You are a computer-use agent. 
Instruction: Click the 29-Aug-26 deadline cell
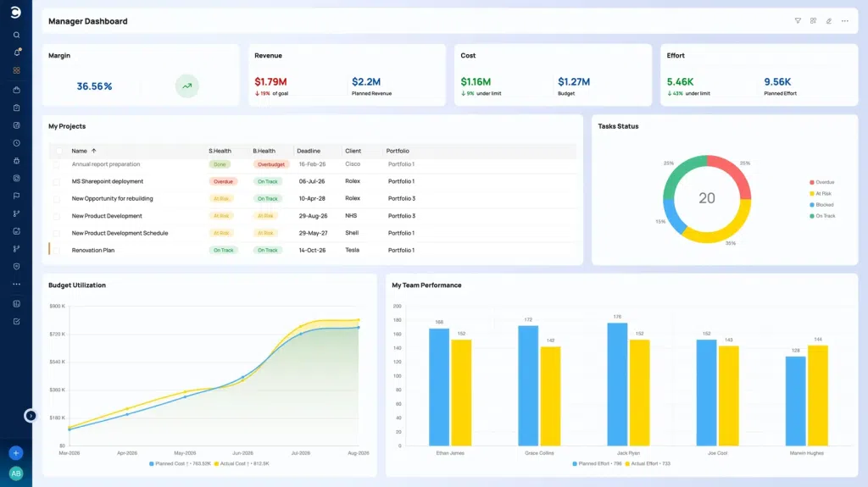pyautogui.click(x=313, y=216)
